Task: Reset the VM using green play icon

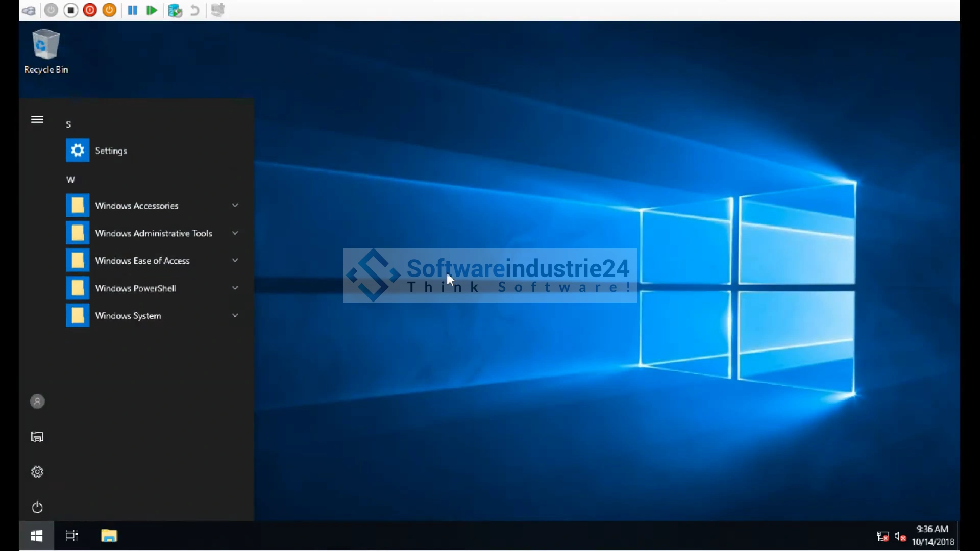Action: coord(152,10)
